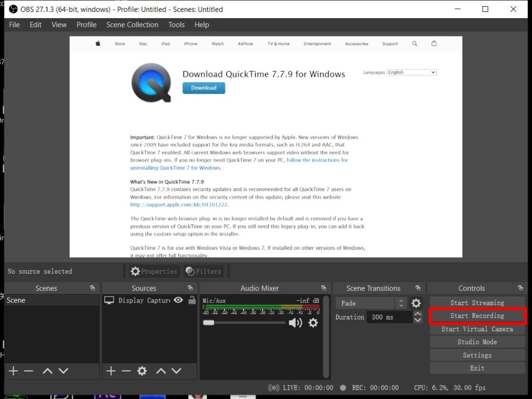Pop out the Sources dock
This screenshot has height=399, width=532.
point(190,288)
